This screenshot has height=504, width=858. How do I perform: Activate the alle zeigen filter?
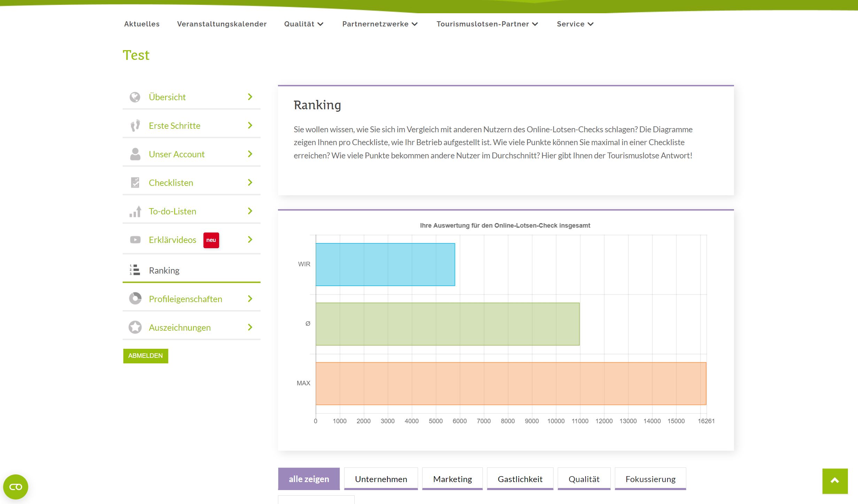309,479
